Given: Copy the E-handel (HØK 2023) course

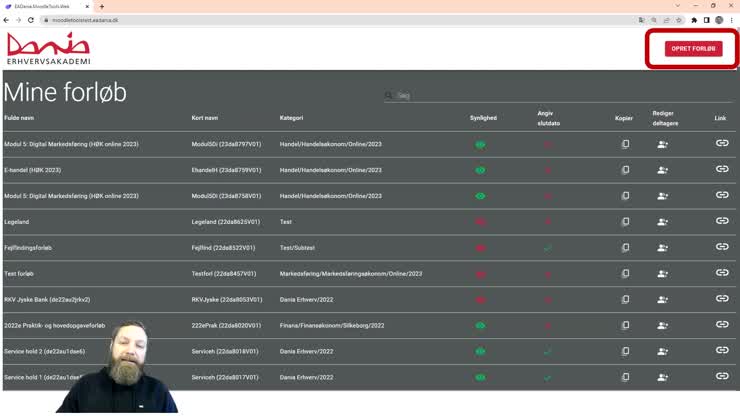Looking at the screenshot, I should (x=625, y=170).
